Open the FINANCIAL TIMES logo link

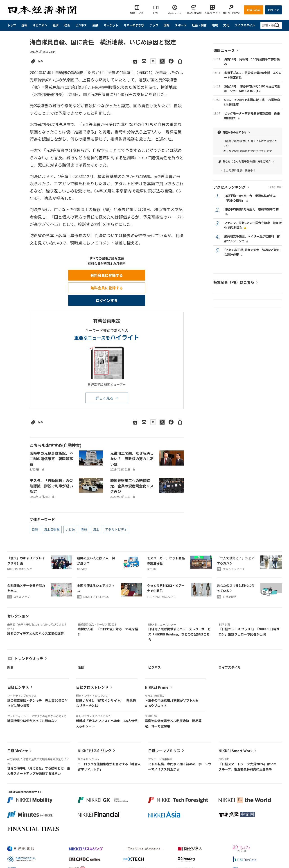coord(33,829)
